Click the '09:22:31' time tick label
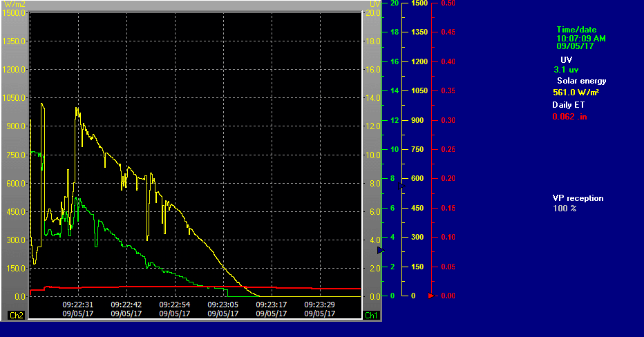Screen dimensions: 644x337 click(x=77, y=305)
